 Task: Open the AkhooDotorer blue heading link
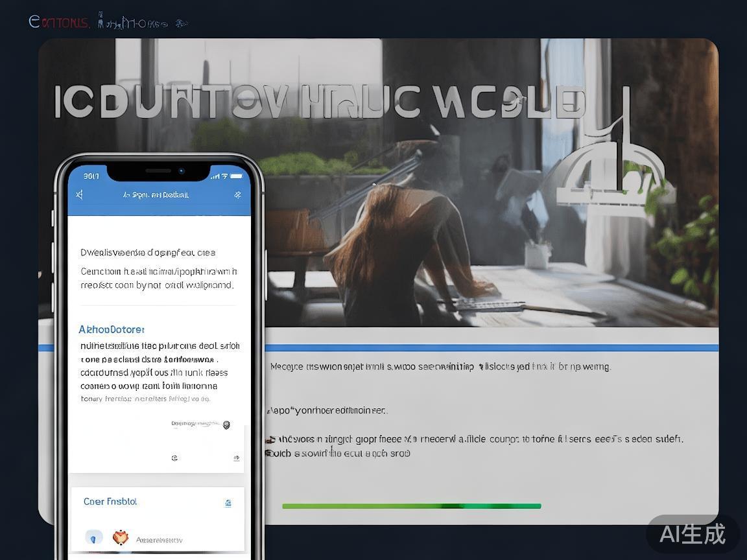tap(112, 330)
